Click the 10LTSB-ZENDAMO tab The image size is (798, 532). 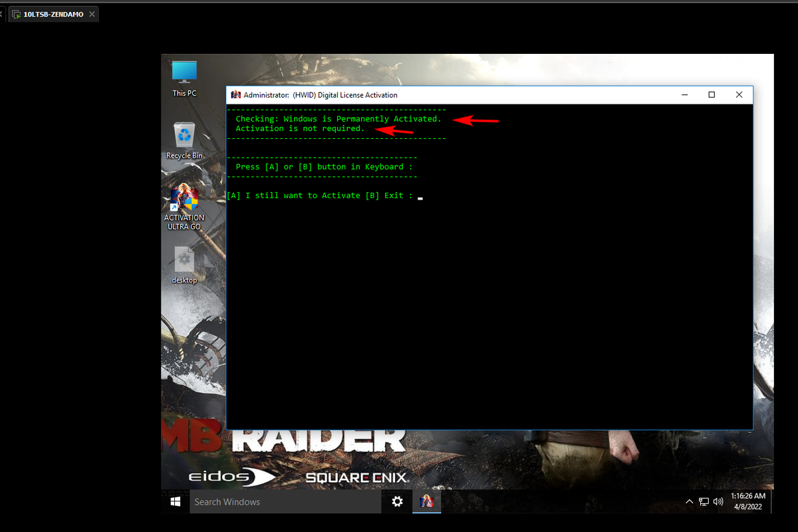(53, 14)
